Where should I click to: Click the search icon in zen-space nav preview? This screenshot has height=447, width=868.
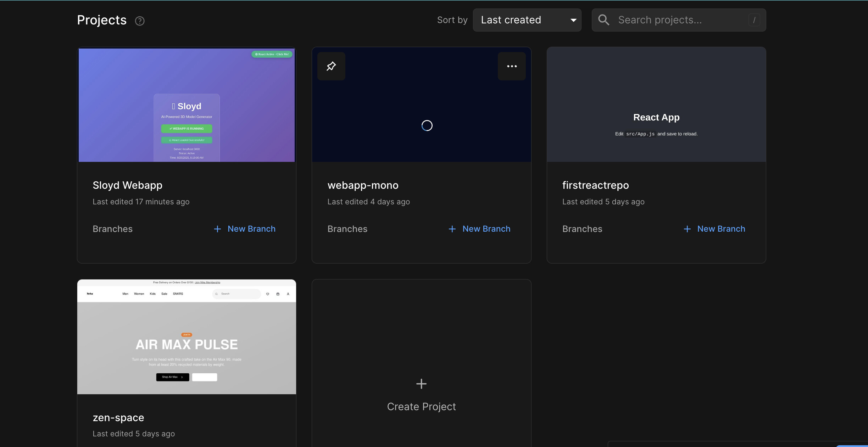click(x=216, y=294)
